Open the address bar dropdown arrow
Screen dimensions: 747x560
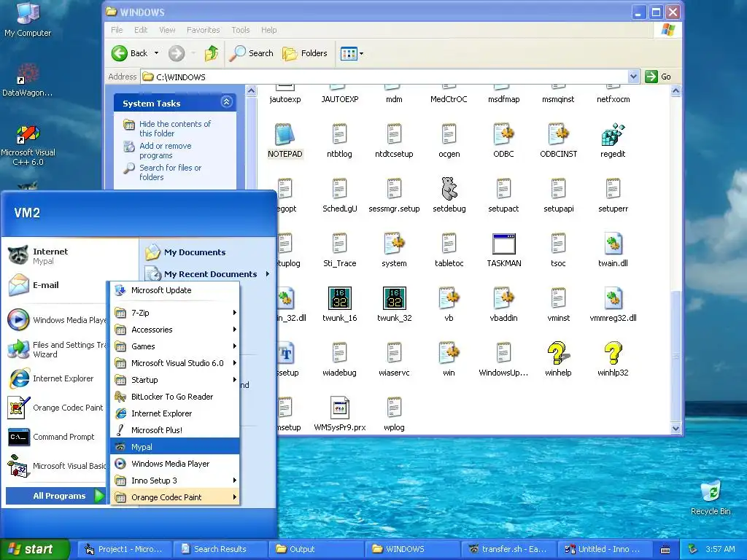633,77
